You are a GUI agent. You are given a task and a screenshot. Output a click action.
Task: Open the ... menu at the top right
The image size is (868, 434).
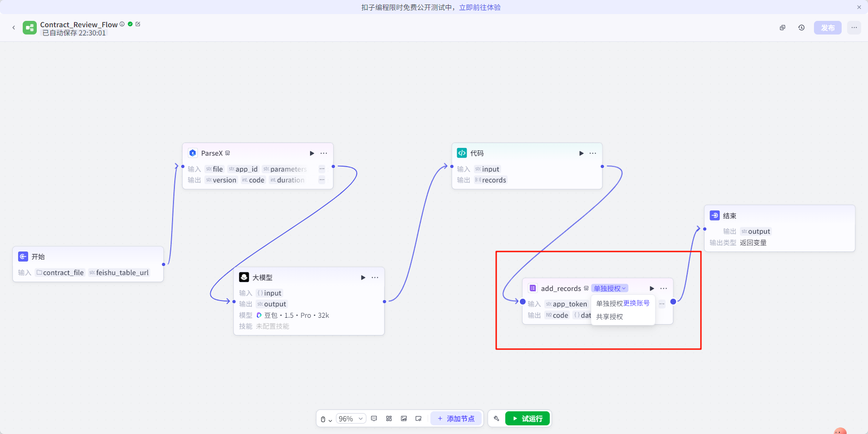tap(853, 27)
